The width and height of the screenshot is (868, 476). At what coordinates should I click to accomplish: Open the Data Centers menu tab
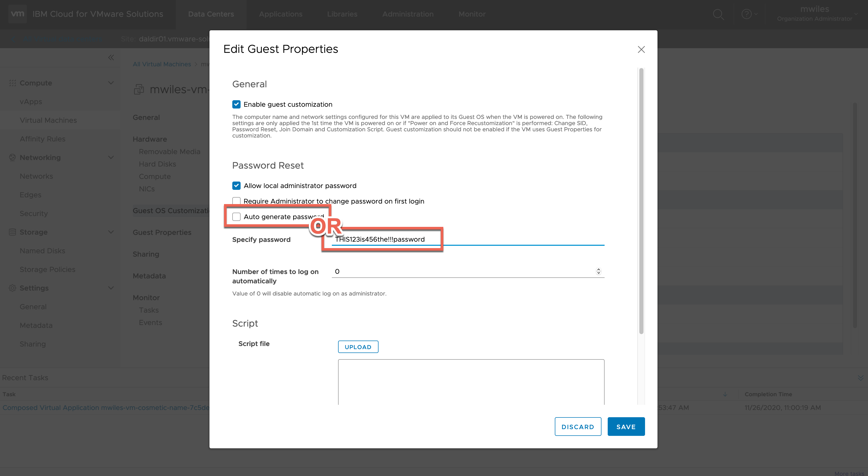[x=211, y=14]
